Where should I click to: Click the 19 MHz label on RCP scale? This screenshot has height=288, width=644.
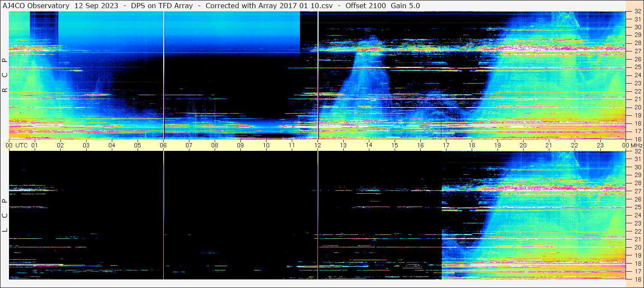[x=637, y=115]
